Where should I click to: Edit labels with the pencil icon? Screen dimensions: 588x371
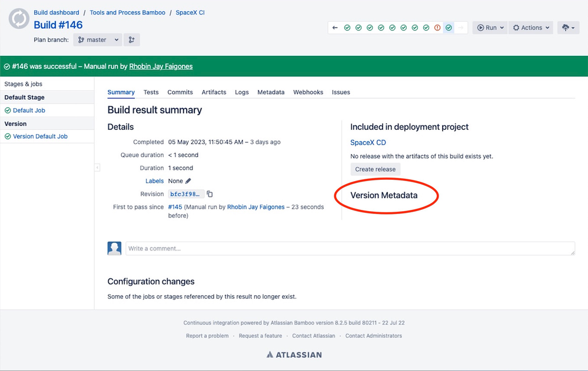click(188, 181)
